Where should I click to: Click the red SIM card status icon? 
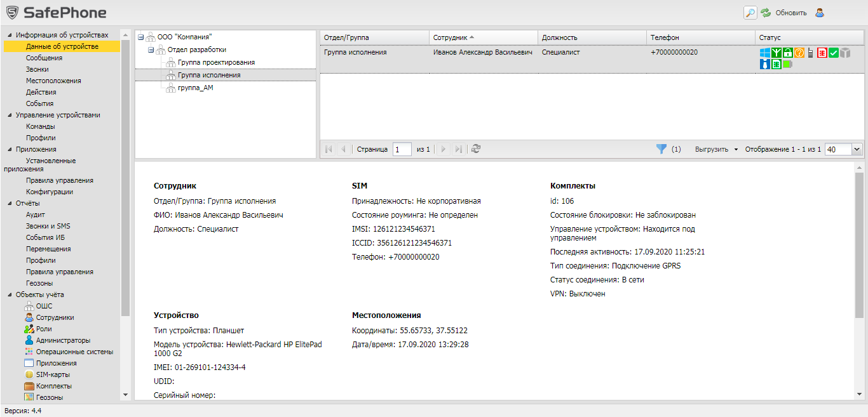pyautogui.click(x=822, y=53)
